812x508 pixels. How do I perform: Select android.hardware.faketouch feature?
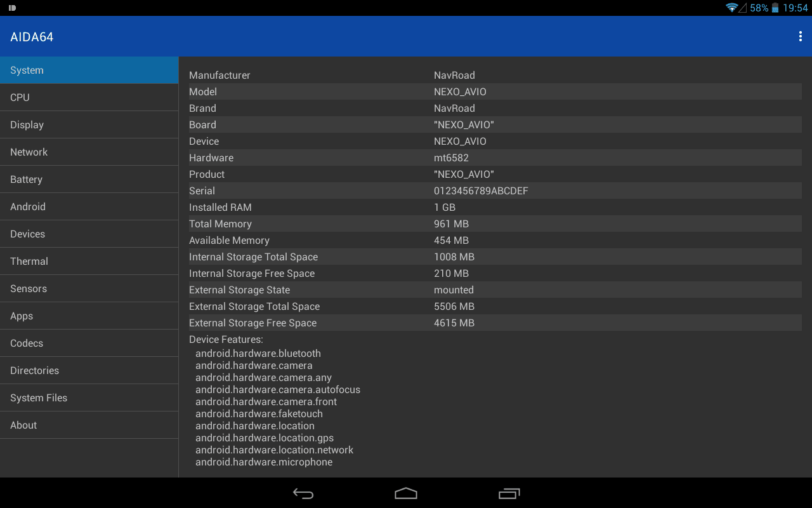pyautogui.click(x=259, y=413)
